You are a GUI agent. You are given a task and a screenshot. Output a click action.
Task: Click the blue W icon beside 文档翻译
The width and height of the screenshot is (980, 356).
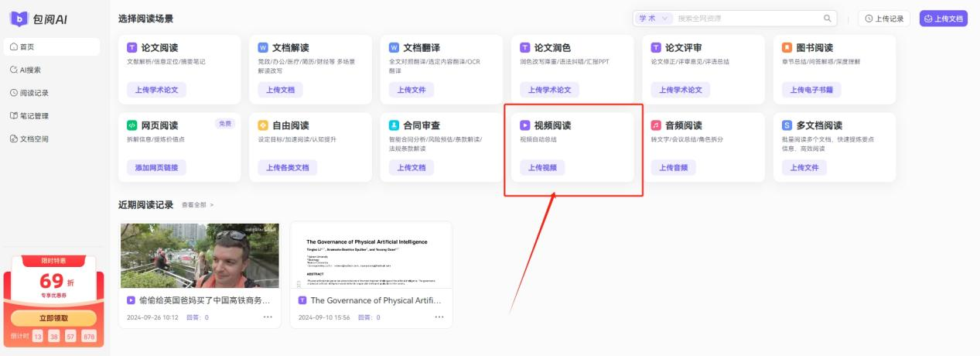tap(394, 47)
